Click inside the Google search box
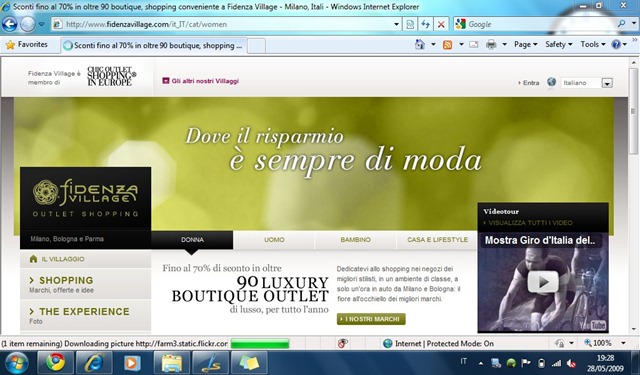640x375 pixels. [x=541, y=24]
